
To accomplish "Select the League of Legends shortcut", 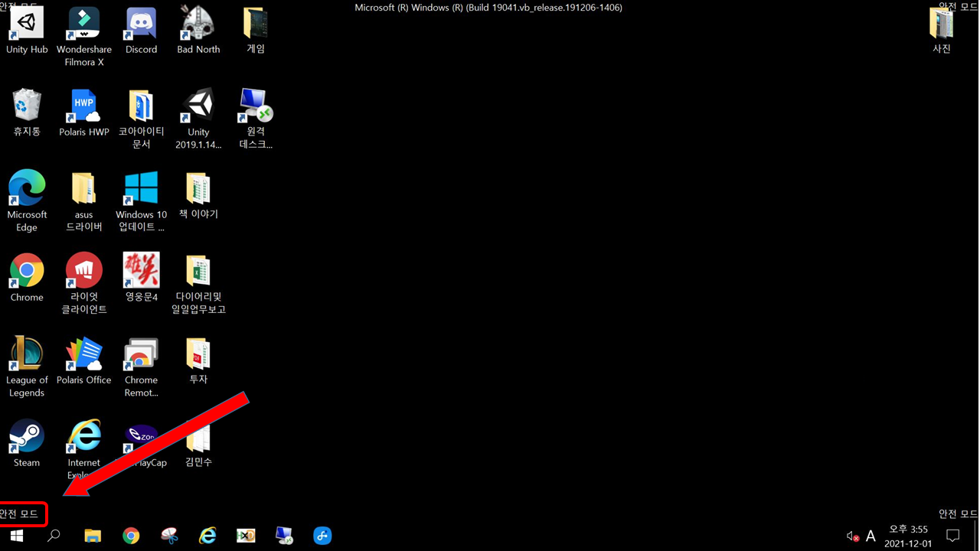I will click(27, 367).
